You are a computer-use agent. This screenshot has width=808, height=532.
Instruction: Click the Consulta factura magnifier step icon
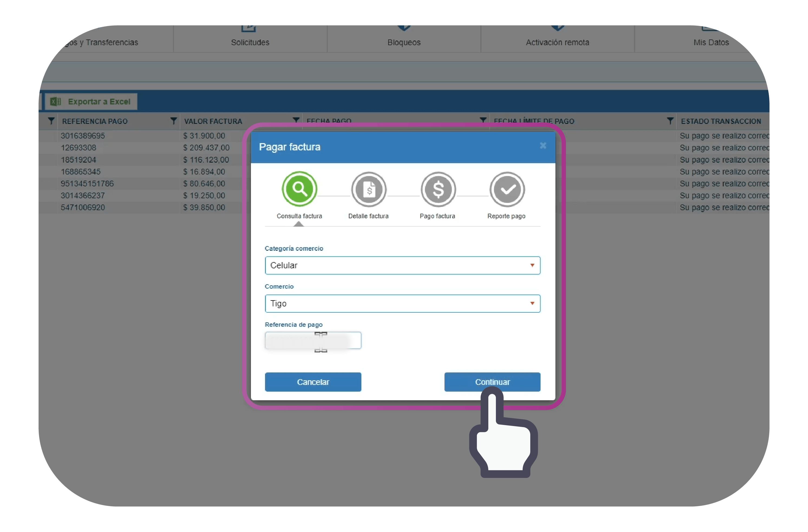coord(299,189)
